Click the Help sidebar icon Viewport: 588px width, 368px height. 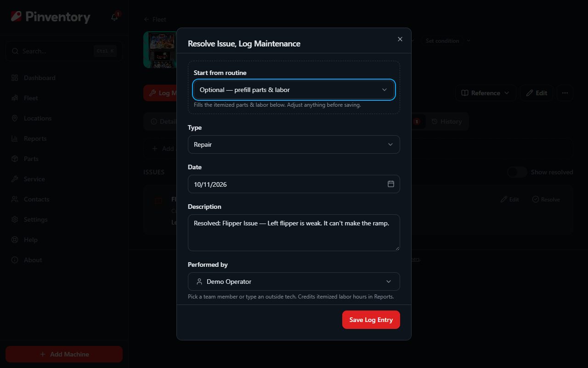point(15,240)
